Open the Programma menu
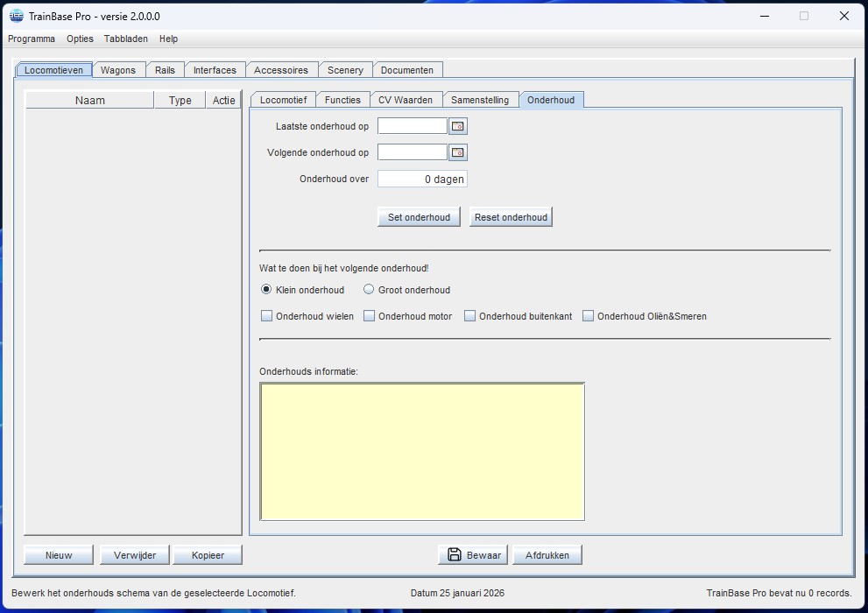Screen dimensions: 868x613 (x=32, y=39)
